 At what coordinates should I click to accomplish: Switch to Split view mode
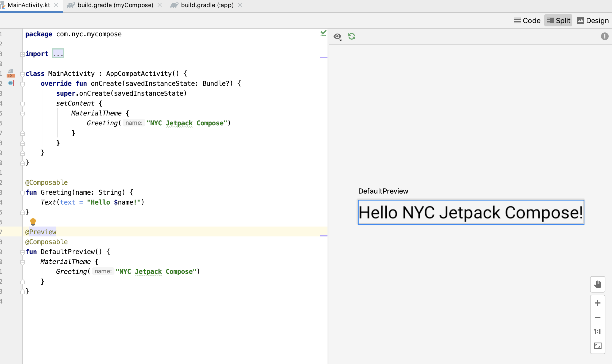[x=558, y=21]
